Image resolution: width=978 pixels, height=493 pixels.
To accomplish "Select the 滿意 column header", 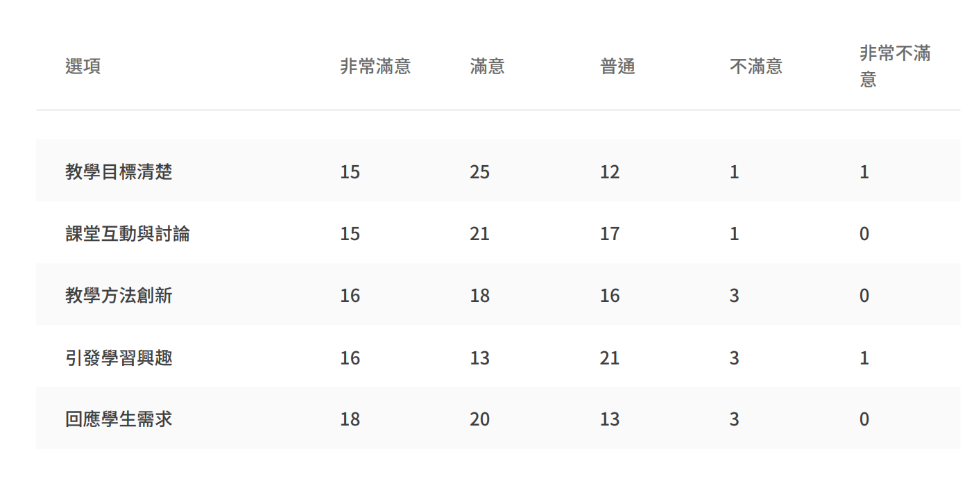I will click(x=487, y=67).
